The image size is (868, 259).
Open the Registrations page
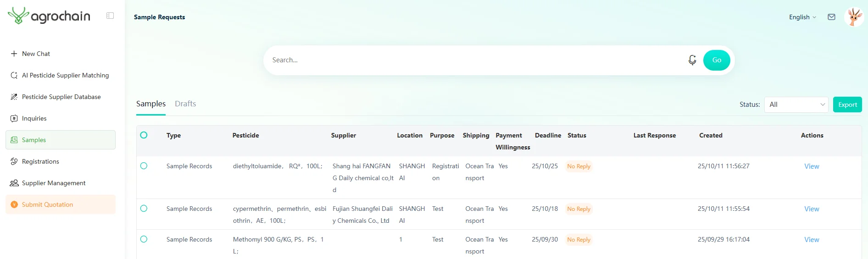pyautogui.click(x=61, y=161)
